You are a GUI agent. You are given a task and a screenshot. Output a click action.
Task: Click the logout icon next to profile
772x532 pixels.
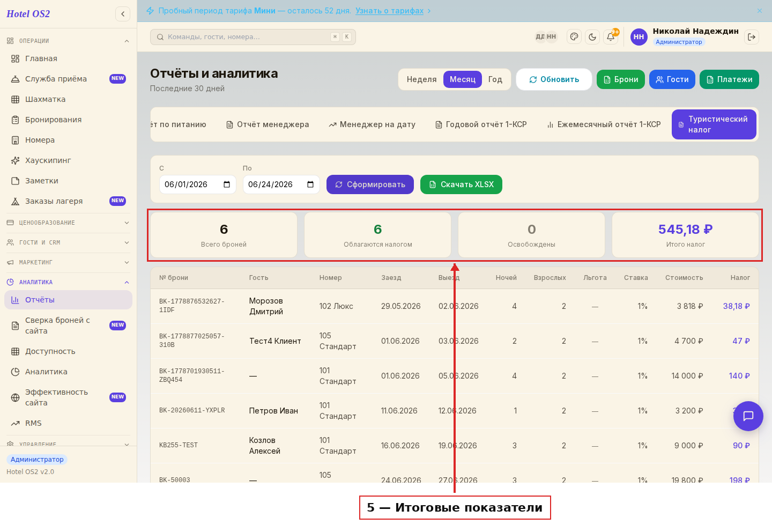(x=752, y=36)
